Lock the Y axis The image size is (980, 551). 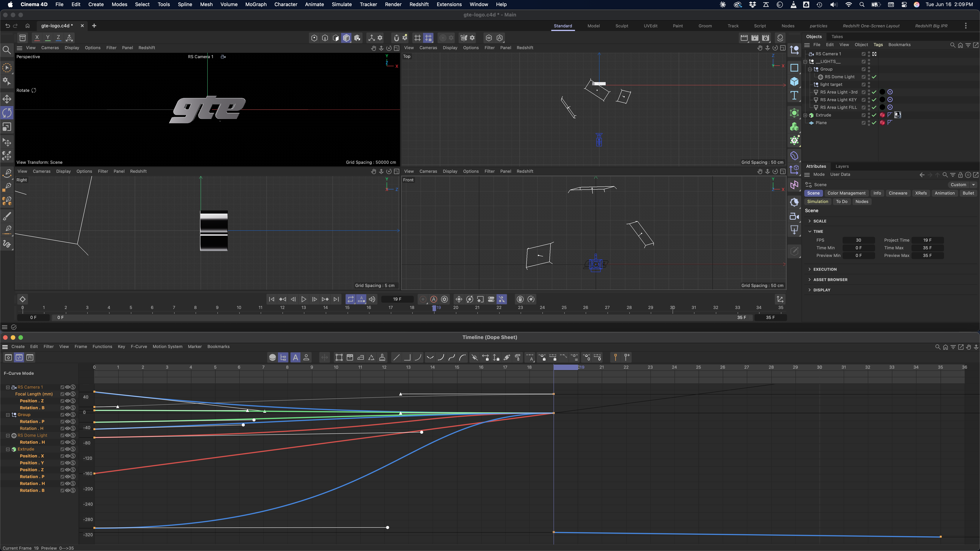coord(47,38)
